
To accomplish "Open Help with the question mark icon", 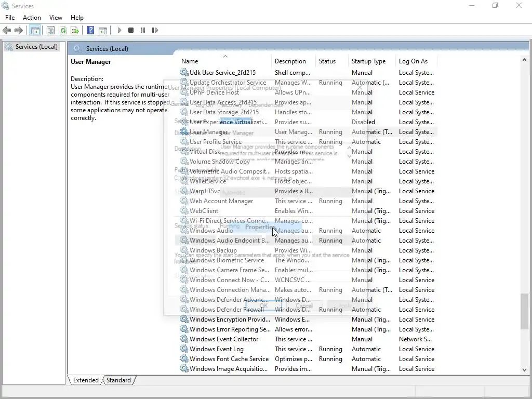I will pyautogui.click(x=90, y=31).
